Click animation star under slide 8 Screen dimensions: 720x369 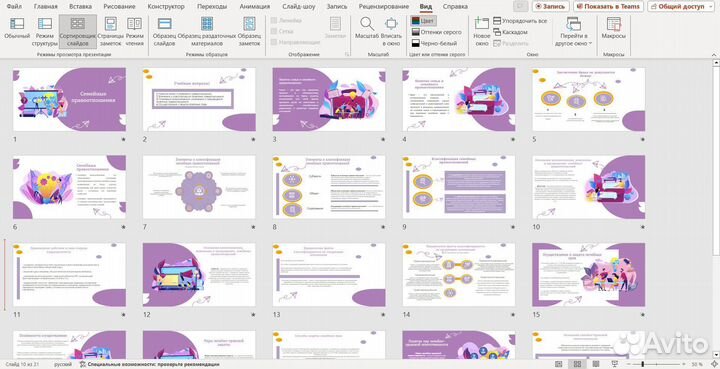[383, 227]
